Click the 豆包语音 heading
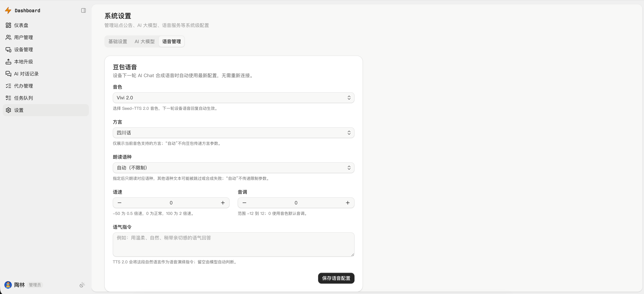The image size is (644, 294). coord(125,67)
